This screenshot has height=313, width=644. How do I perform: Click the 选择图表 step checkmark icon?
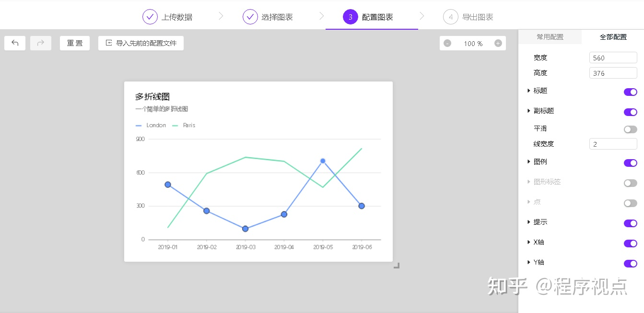point(250,17)
